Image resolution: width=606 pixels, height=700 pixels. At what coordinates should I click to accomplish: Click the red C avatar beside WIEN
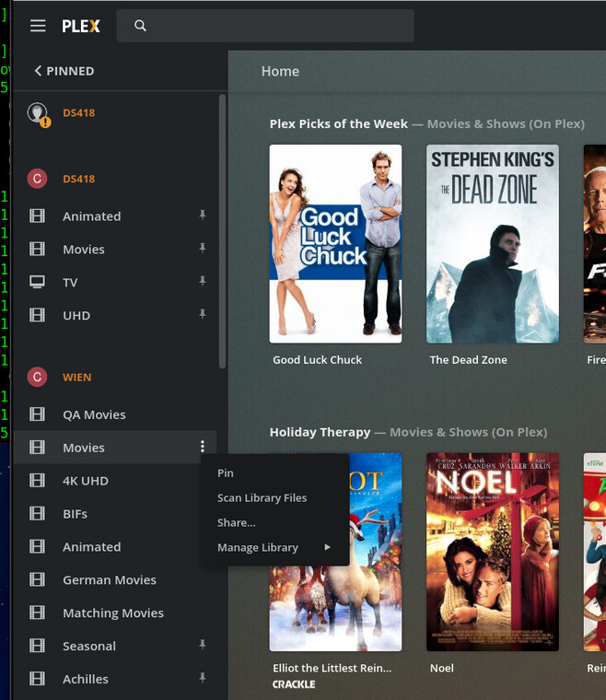[37, 378]
